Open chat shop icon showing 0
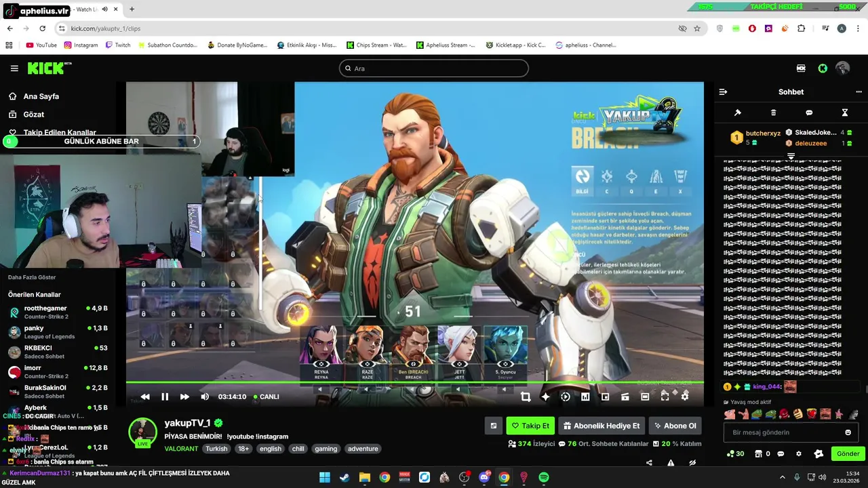This screenshot has width=868, height=488. tap(762, 454)
